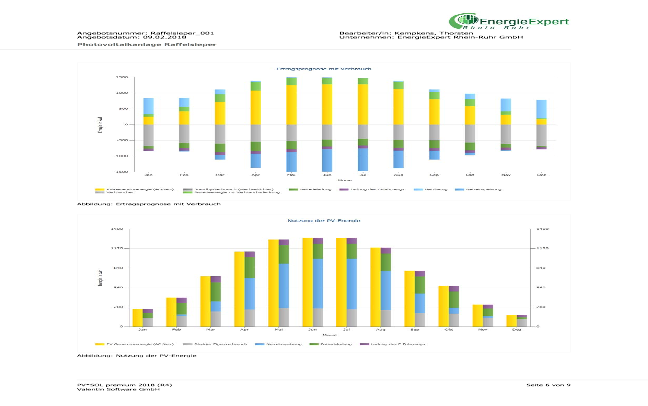
Task: Select the tallest yellow July bar in the lower chart
Action: [341, 282]
